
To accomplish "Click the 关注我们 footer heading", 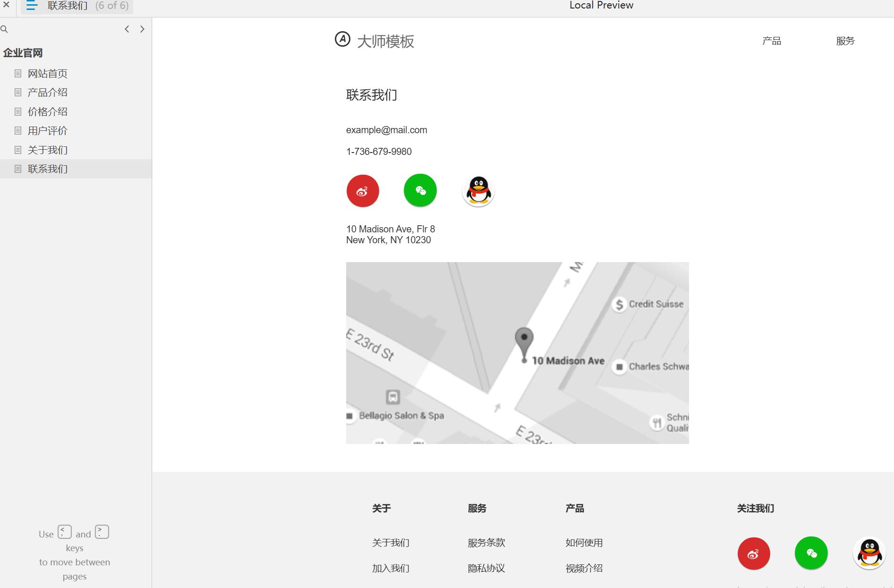I will [x=756, y=509].
